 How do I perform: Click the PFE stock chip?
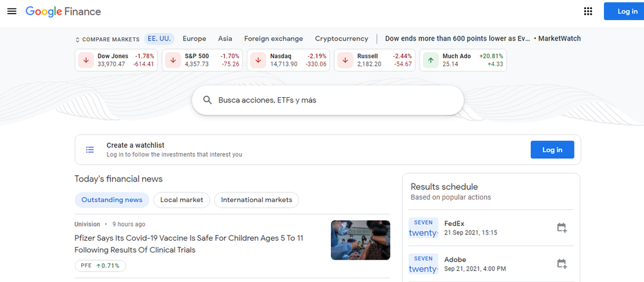pos(100,266)
